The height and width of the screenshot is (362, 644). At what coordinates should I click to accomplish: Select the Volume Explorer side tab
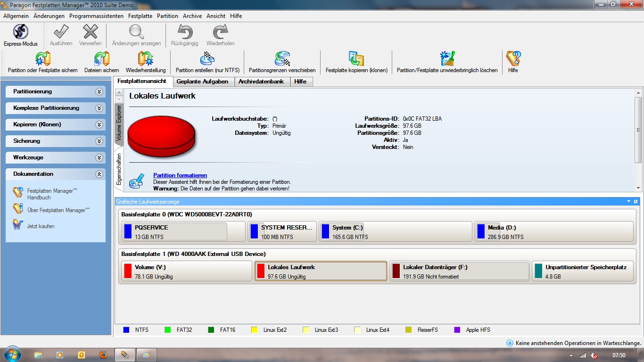(x=119, y=123)
